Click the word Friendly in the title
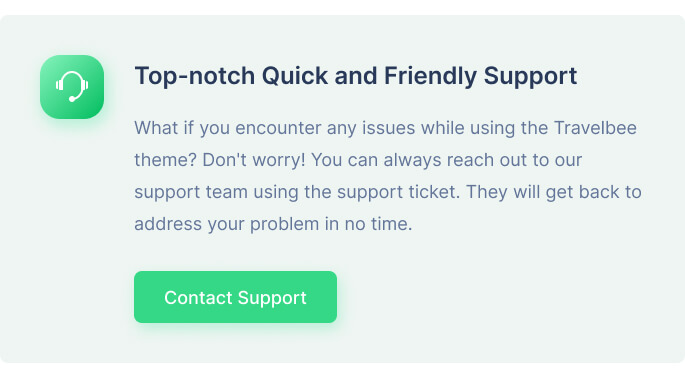Viewport: 685px width, 378px height. 430,76
